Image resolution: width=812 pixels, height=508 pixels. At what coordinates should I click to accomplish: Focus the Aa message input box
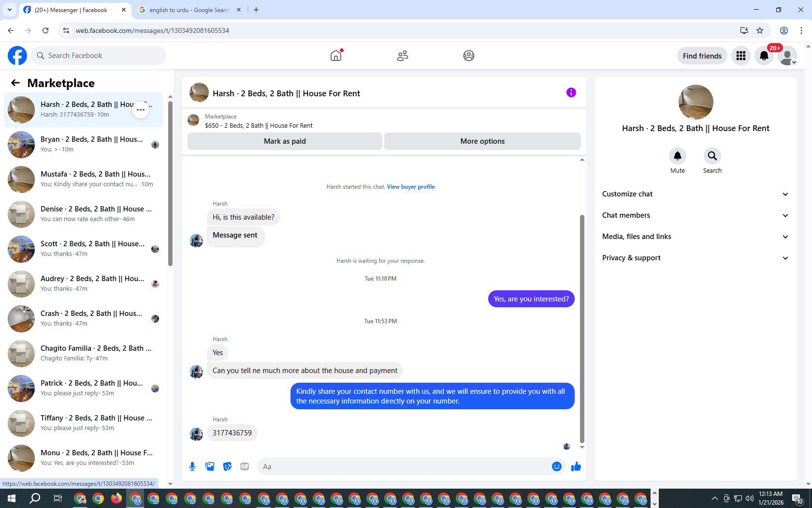coord(404,466)
